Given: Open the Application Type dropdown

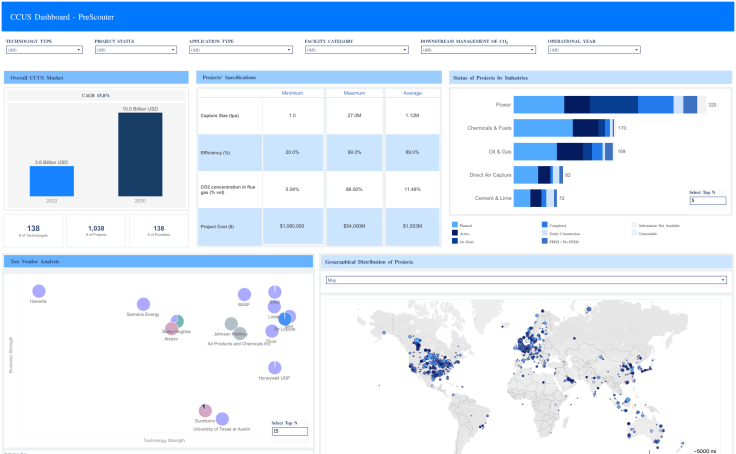Looking at the screenshot, I should tap(240, 49).
